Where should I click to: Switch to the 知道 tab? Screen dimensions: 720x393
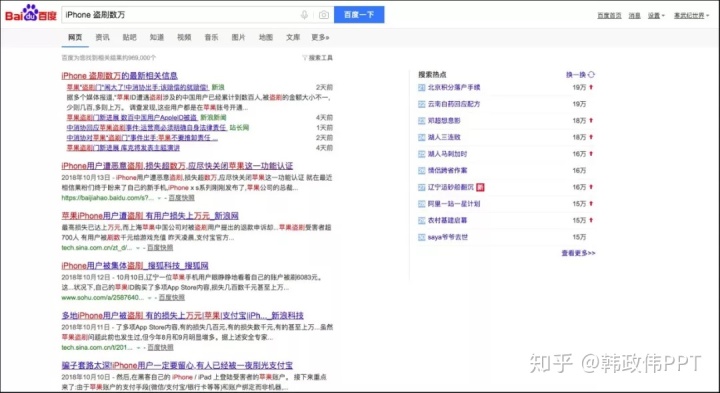tap(157, 37)
